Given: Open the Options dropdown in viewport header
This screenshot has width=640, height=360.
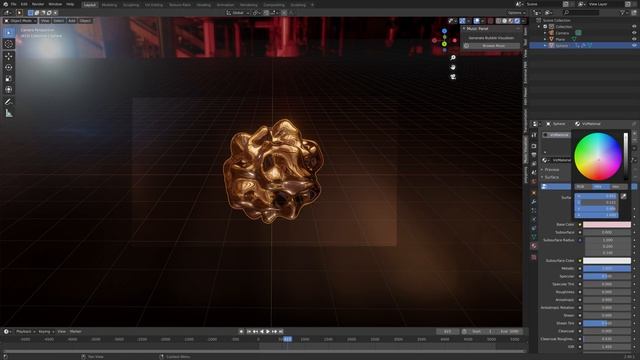Looking at the screenshot, I should click(516, 13).
